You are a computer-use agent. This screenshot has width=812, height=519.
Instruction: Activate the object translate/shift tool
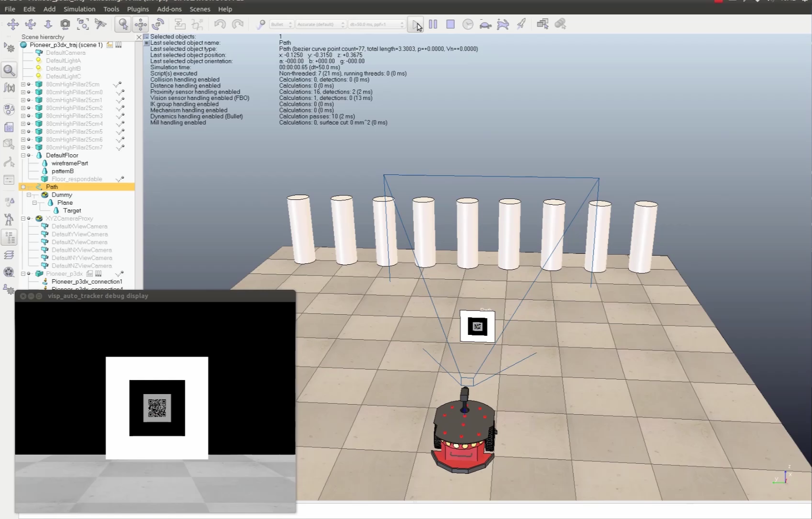click(x=141, y=24)
